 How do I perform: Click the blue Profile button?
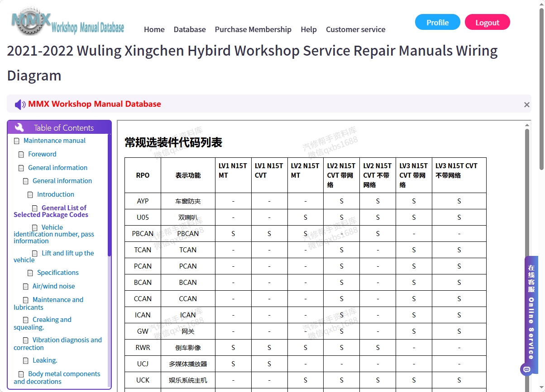pos(438,22)
